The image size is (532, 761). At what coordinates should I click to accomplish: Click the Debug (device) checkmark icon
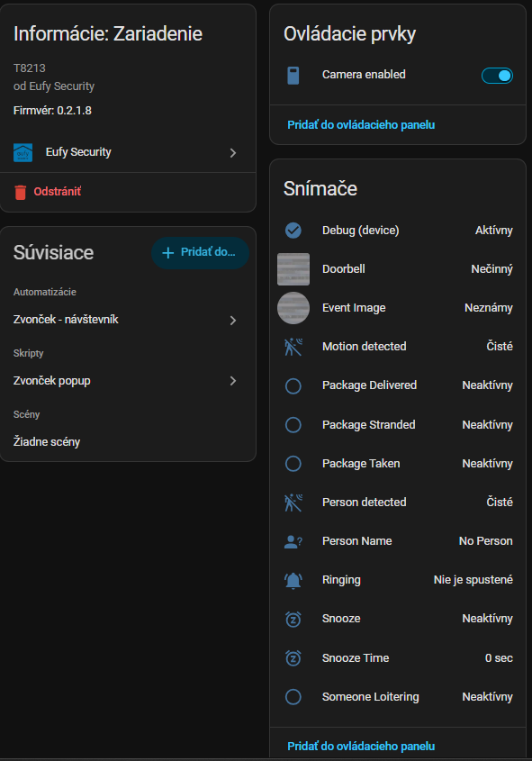point(293,230)
